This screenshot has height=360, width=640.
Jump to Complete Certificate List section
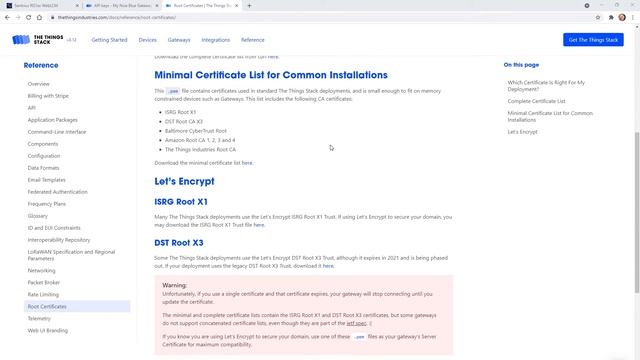(536, 101)
